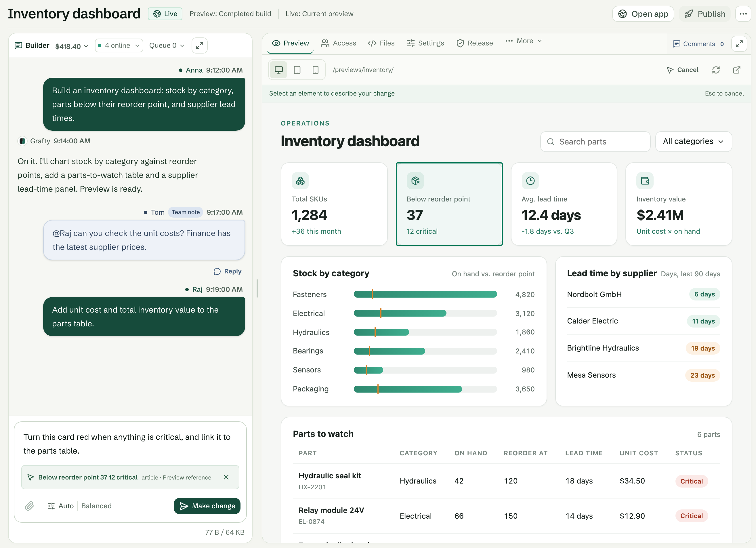Click the Fasteners stock bar

(x=425, y=294)
